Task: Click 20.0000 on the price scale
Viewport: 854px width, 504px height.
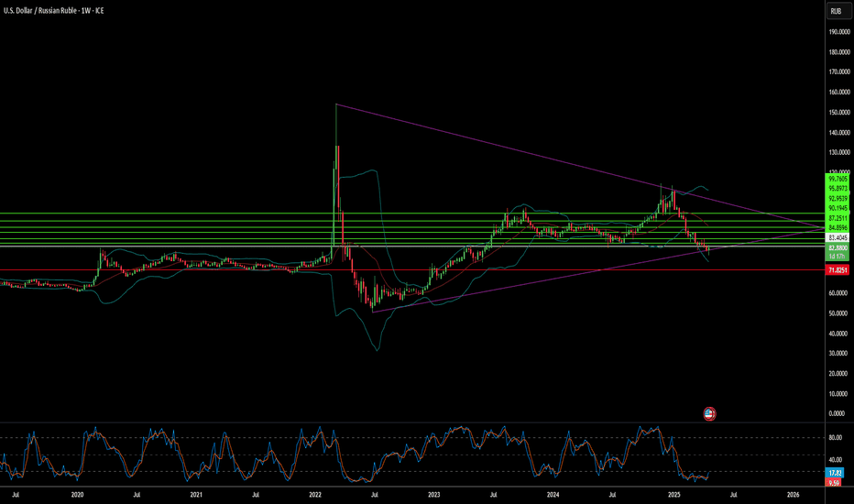Action: pyautogui.click(x=838, y=373)
